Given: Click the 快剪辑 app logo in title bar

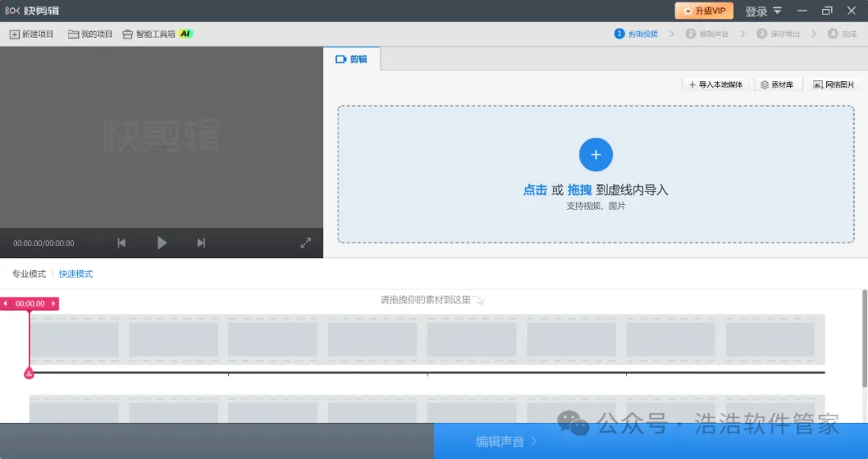Looking at the screenshot, I should (x=32, y=10).
